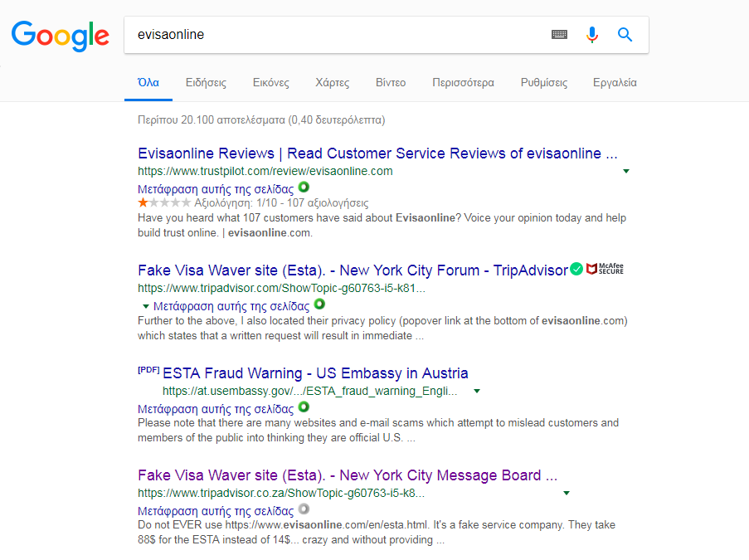This screenshot has width=749, height=560.
Task: Translate the US Embassy result page
Action: point(216,410)
